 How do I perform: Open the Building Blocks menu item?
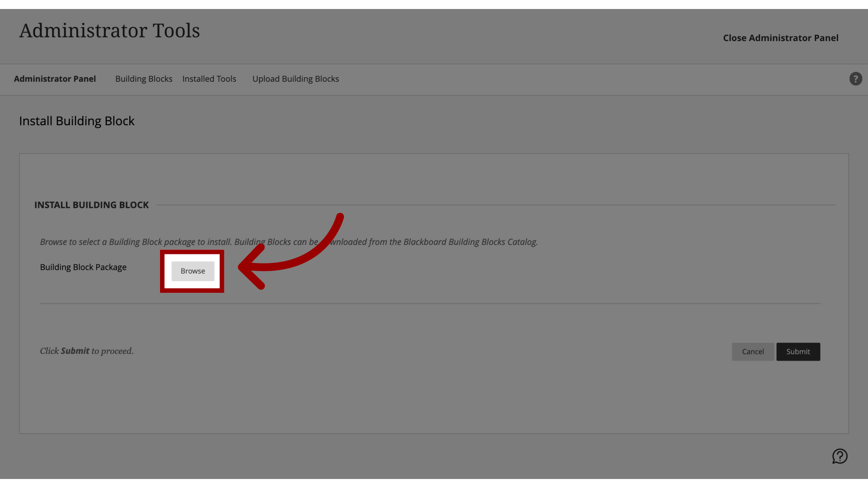tap(144, 79)
